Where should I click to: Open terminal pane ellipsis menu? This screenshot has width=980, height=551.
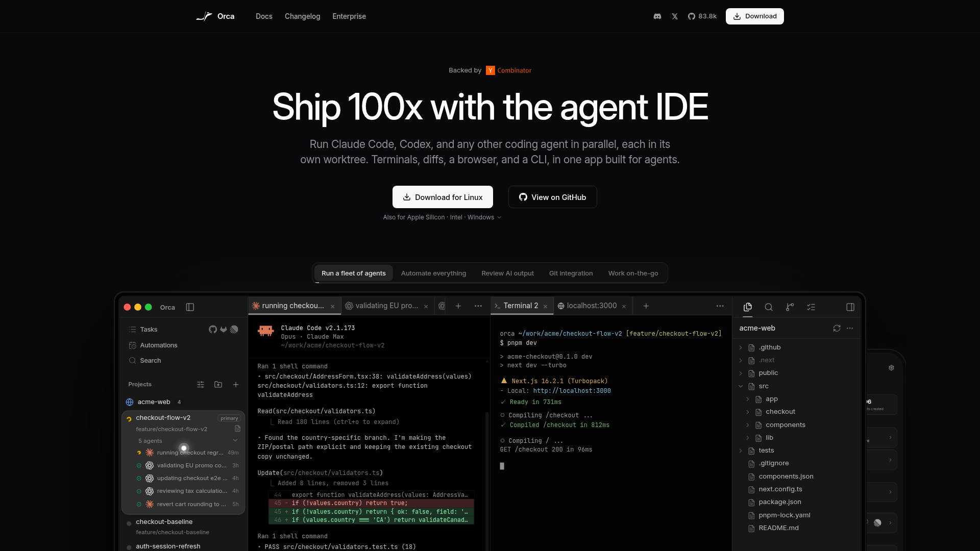720,306
